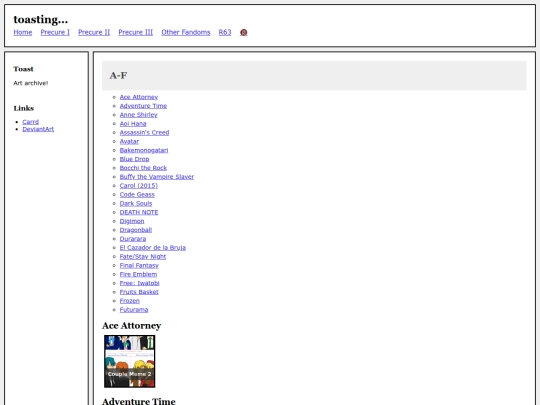Screen dimensions: 540x405
Task: Jump to Anne Shirley section
Action: [138, 115]
